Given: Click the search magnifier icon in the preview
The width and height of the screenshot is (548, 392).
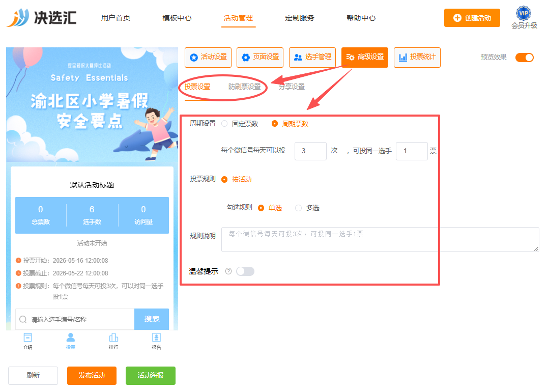Looking at the screenshot, I should pyautogui.click(x=23, y=319).
